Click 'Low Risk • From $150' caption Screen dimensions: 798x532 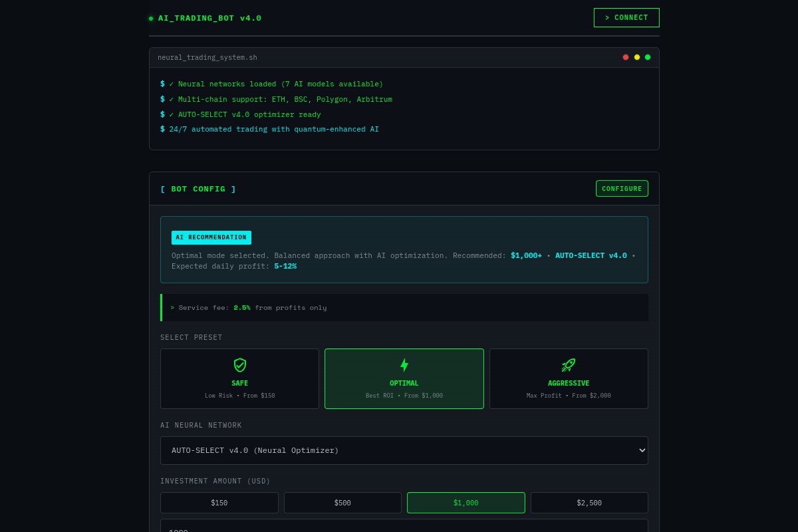240,396
